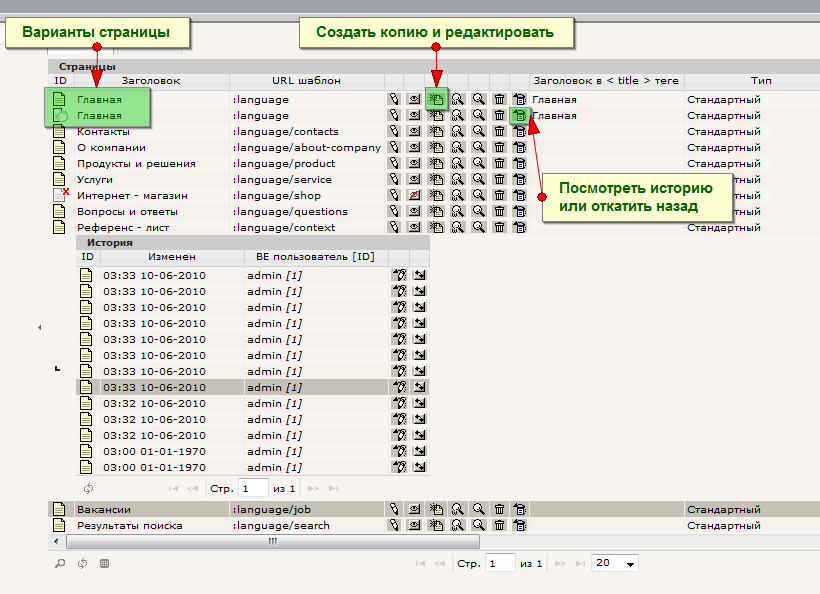Click the grid columns icon in bottom toolbar
Image resolution: width=820 pixels, height=594 pixels.
point(104,564)
